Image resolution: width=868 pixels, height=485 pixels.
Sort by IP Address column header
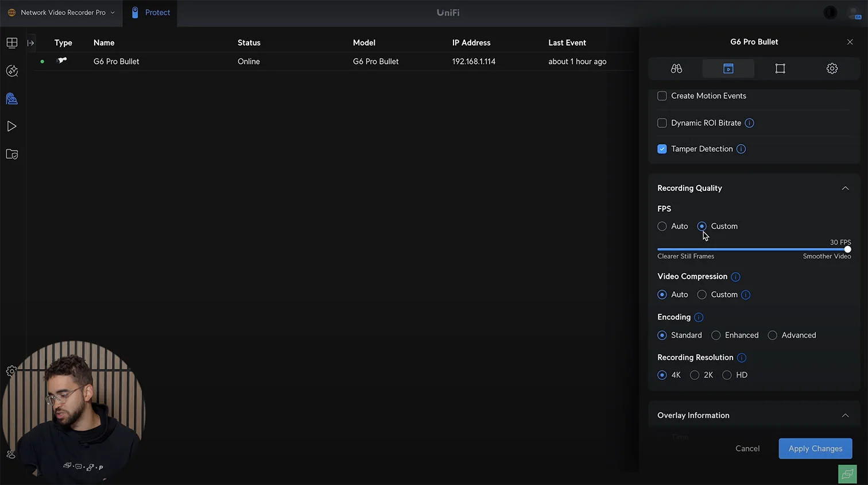click(471, 43)
